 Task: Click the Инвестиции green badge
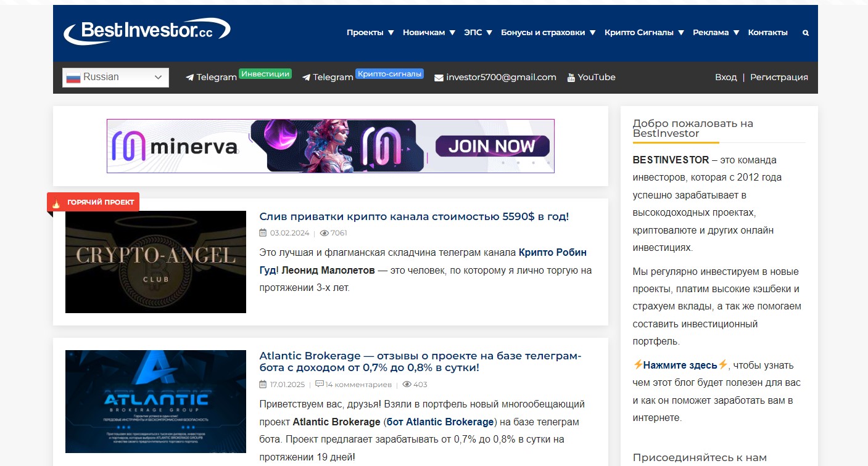coord(265,74)
